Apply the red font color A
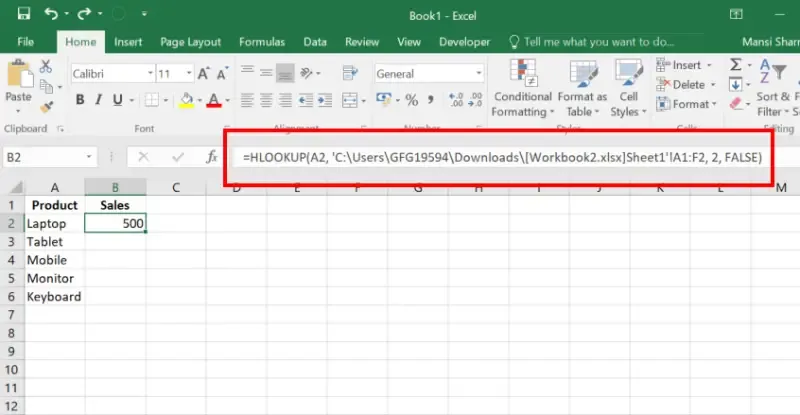 [x=214, y=100]
